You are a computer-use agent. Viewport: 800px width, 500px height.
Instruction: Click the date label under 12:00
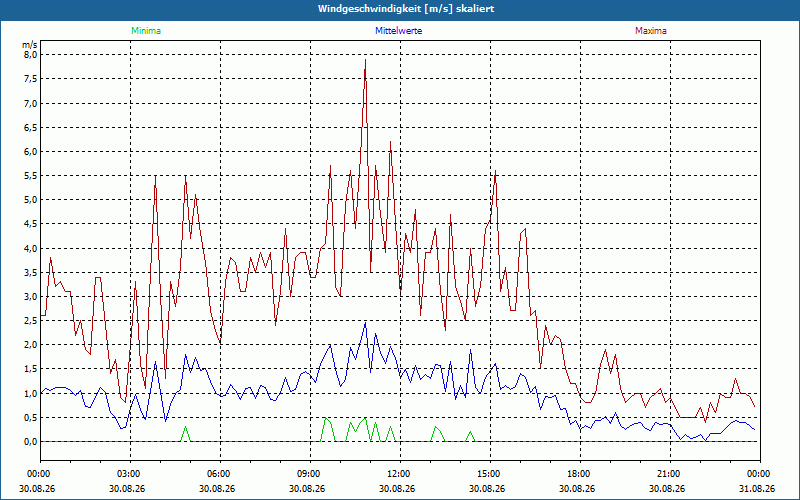coord(397,488)
